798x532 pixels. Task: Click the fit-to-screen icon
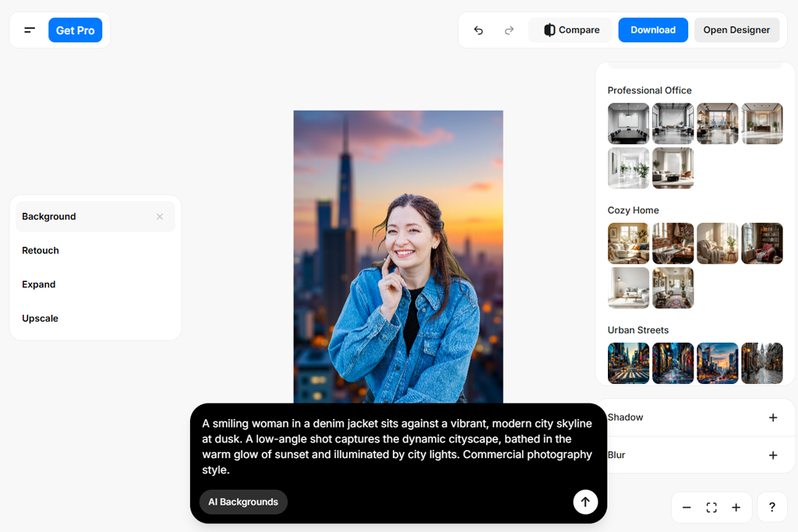pos(711,508)
